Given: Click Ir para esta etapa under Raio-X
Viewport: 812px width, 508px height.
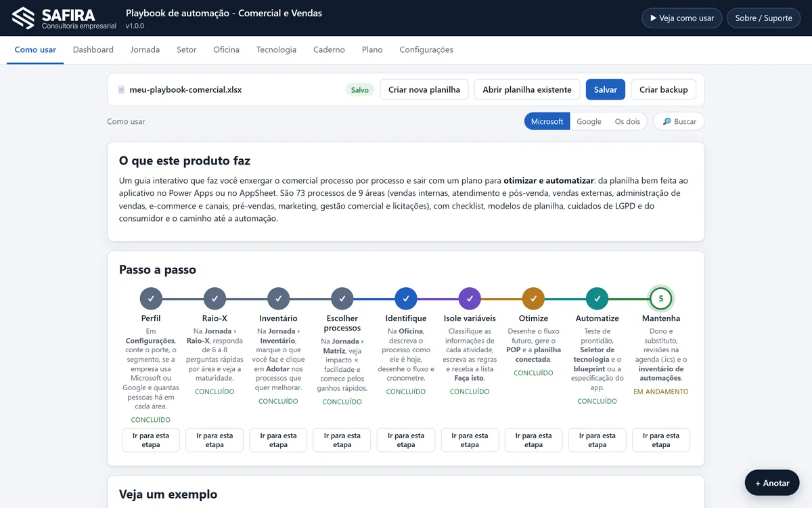Looking at the screenshot, I should pyautogui.click(x=215, y=440).
